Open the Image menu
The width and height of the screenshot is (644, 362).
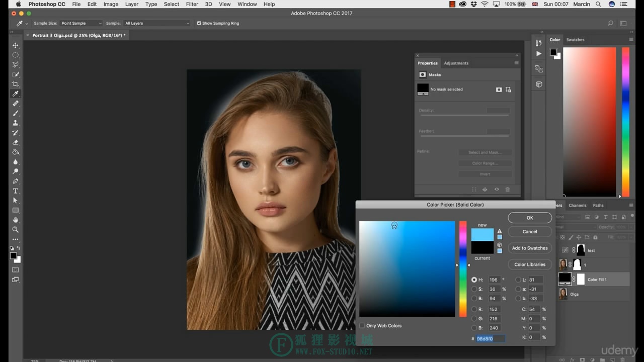(111, 4)
